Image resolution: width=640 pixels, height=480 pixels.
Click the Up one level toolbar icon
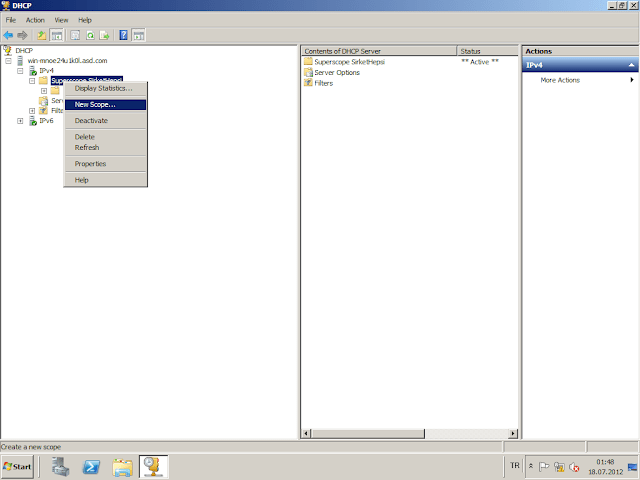pyautogui.click(x=42, y=35)
